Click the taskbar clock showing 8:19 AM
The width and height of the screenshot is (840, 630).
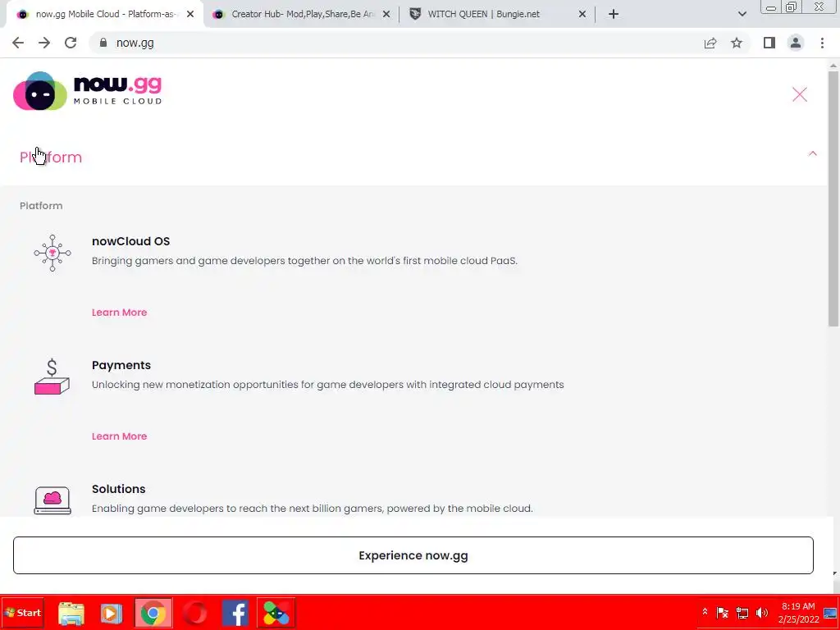pos(798,613)
